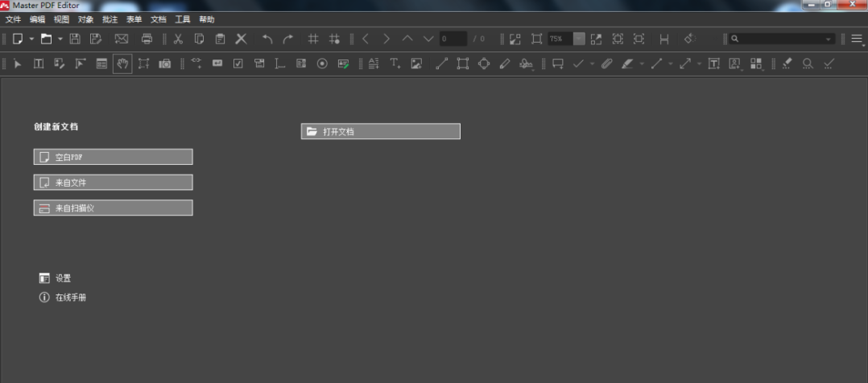The height and width of the screenshot is (383, 868).
Task: Click the zoom-out shrink view icon
Action: click(x=515, y=39)
